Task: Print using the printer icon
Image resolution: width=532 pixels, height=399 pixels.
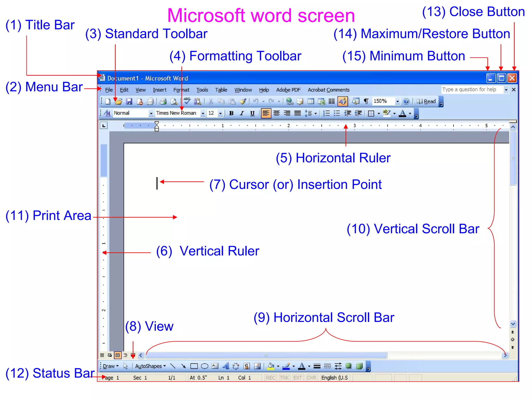Action: coord(163,102)
